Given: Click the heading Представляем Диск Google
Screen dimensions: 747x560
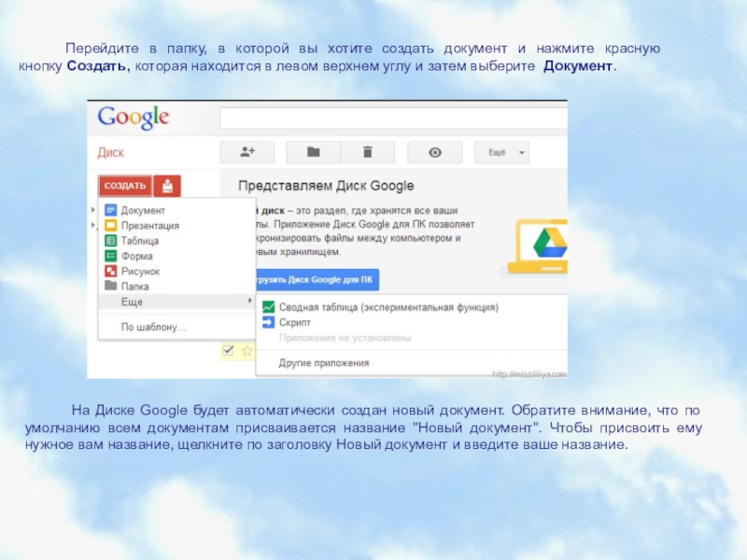Looking at the screenshot, I should tap(326, 186).
